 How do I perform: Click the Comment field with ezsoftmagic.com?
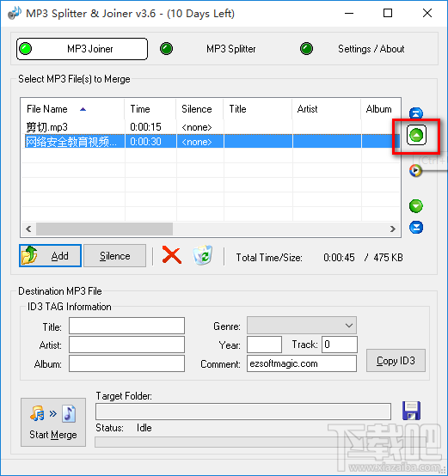tap(302, 363)
